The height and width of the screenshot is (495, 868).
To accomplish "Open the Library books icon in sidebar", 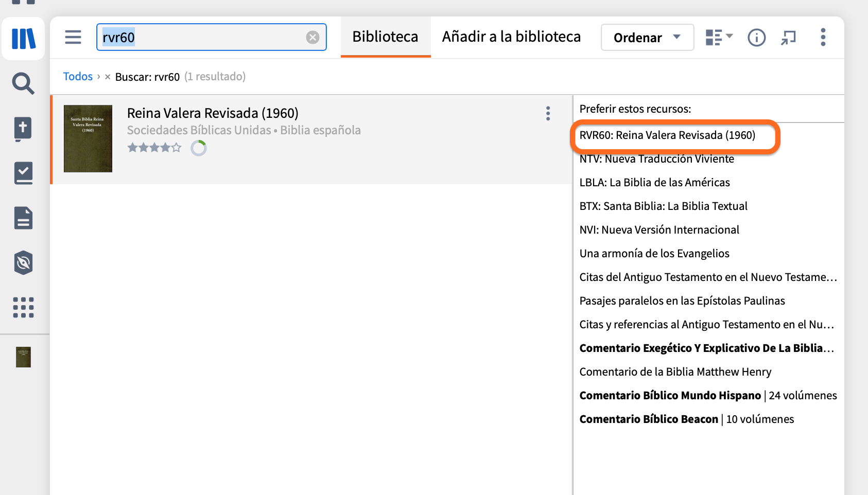I will tap(23, 39).
